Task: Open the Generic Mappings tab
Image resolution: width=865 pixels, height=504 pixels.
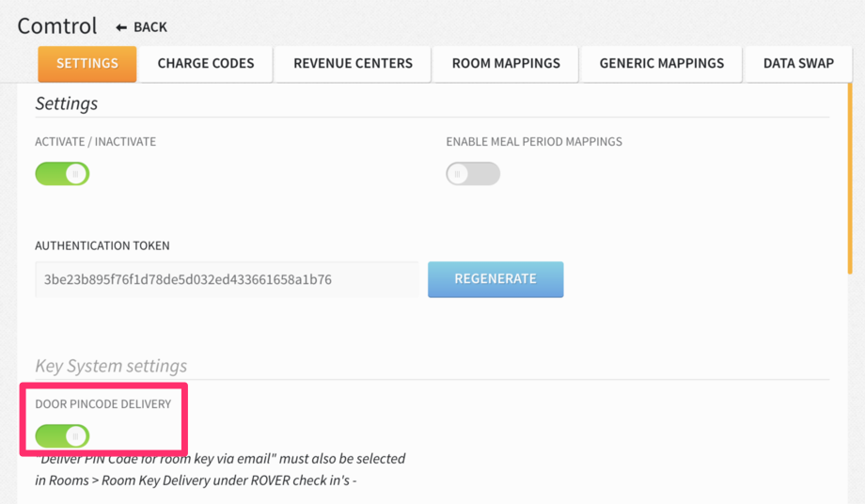Action: pyautogui.click(x=661, y=64)
